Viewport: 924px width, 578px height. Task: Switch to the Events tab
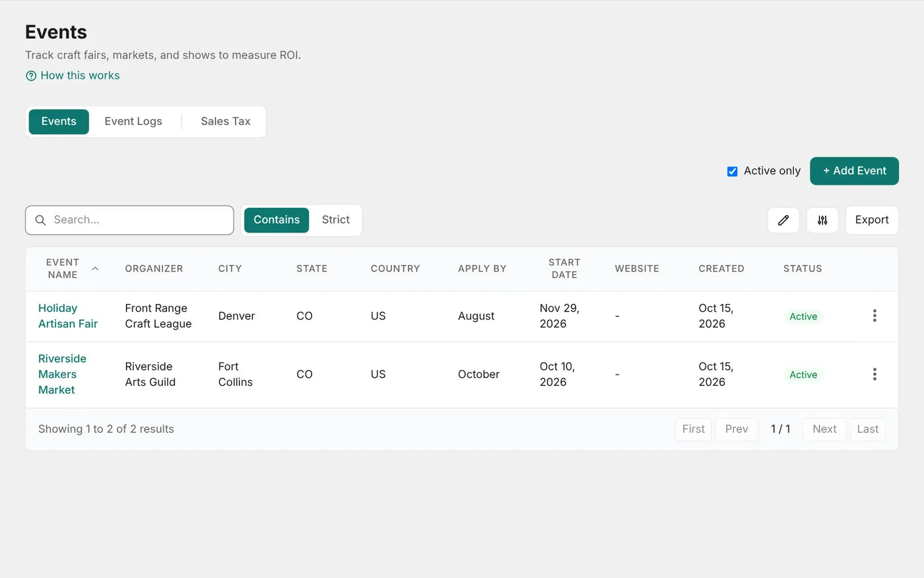(x=59, y=122)
